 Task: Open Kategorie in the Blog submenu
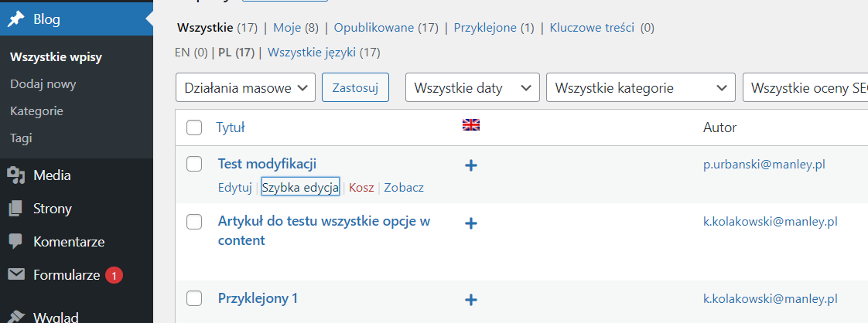[x=36, y=111]
